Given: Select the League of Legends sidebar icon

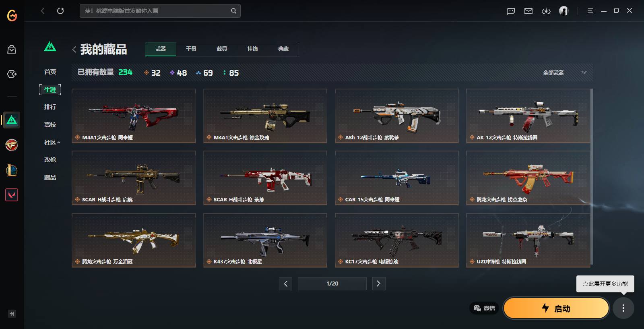Looking at the screenshot, I should click(x=12, y=170).
